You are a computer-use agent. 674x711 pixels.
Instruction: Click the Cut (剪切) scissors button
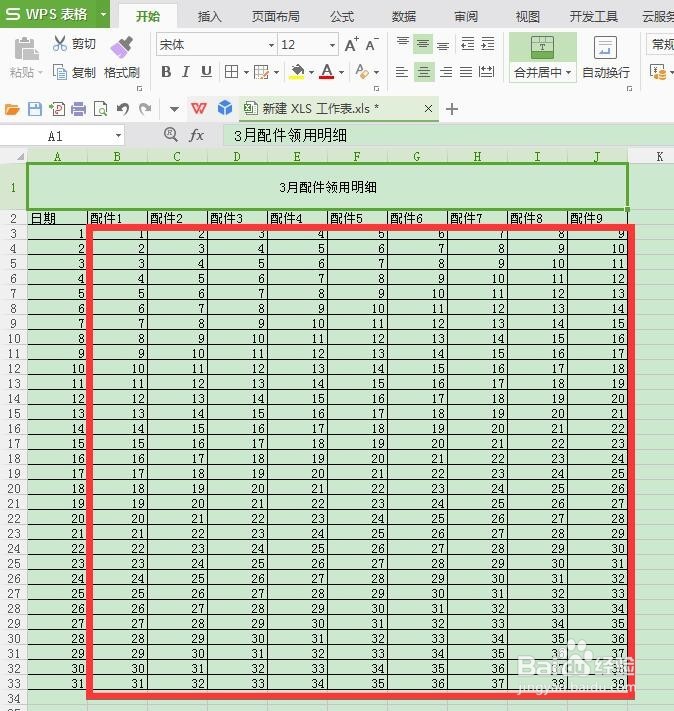coord(74,44)
